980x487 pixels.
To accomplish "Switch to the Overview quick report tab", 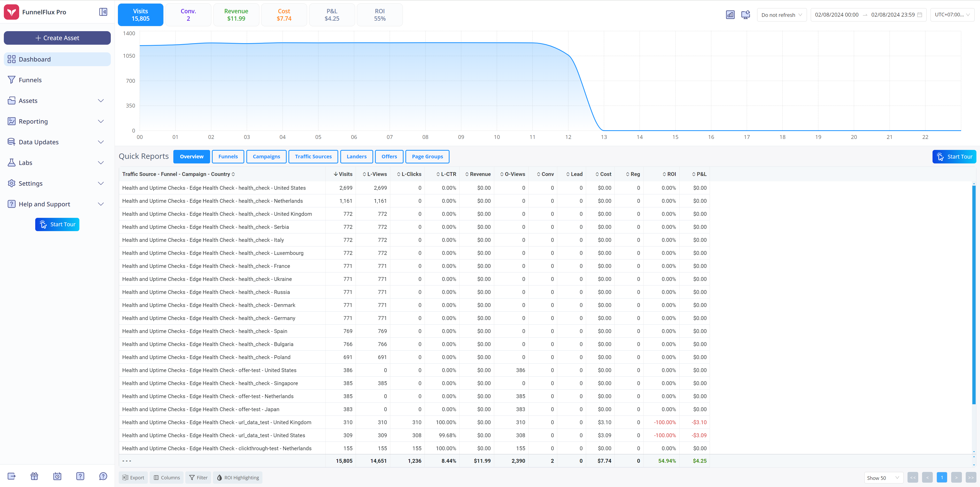I will (191, 156).
